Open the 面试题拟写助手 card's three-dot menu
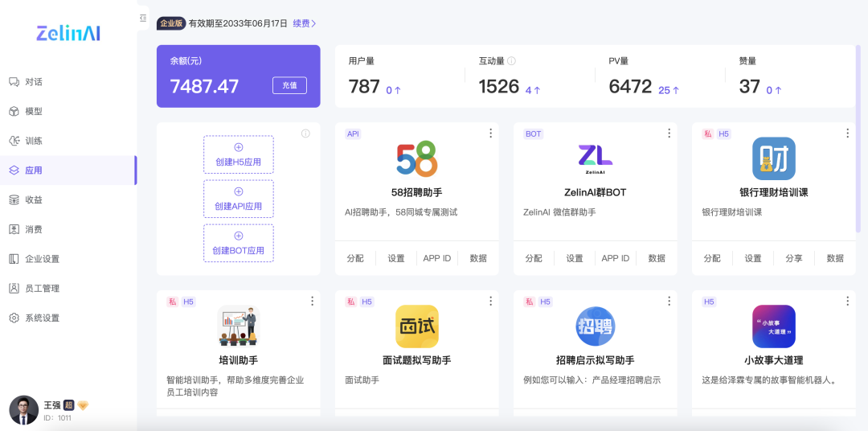 [490, 301]
